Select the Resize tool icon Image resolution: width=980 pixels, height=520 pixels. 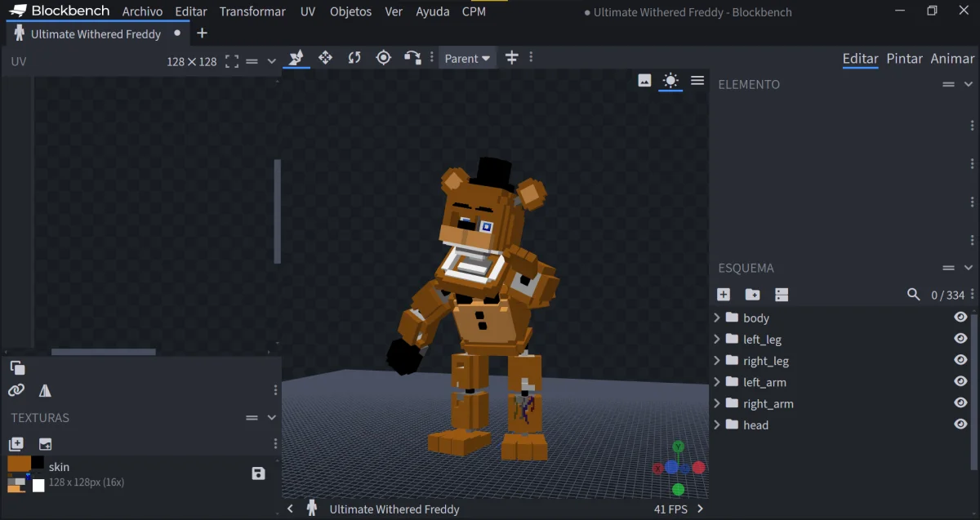pos(325,58)
